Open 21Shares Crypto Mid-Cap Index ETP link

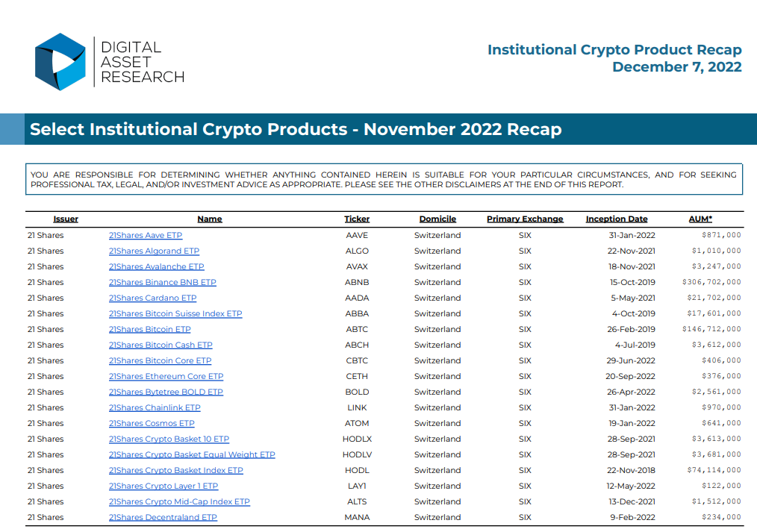point(179,501)
